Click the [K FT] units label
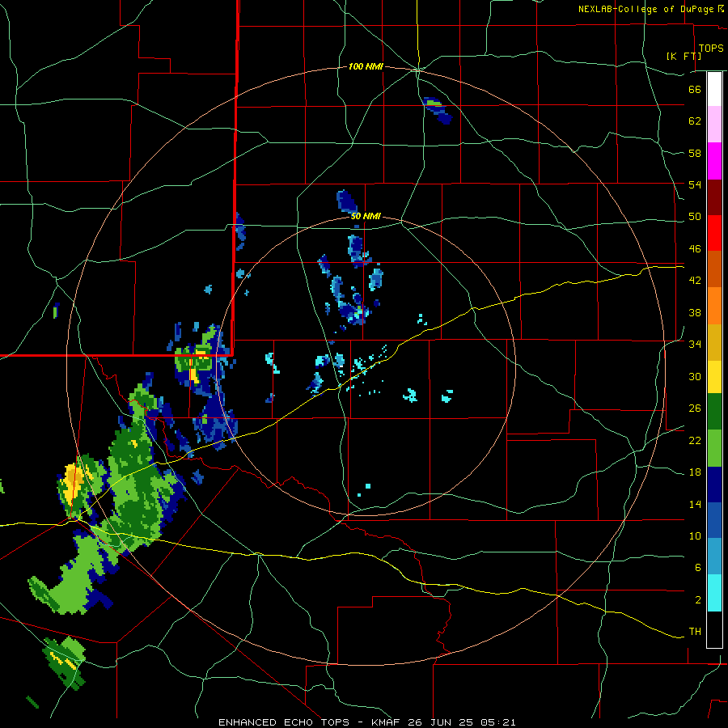Viewport: 728px width, 728px height. coord(684,56)
